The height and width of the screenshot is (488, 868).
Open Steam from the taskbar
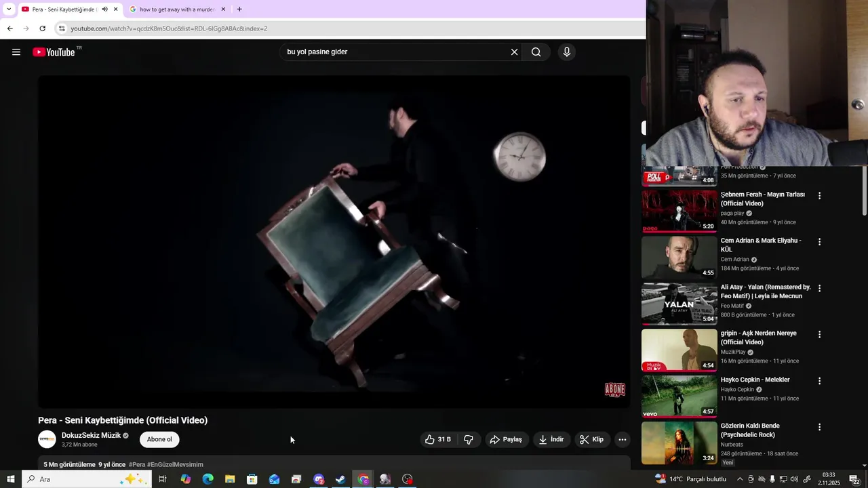(340, 479)
